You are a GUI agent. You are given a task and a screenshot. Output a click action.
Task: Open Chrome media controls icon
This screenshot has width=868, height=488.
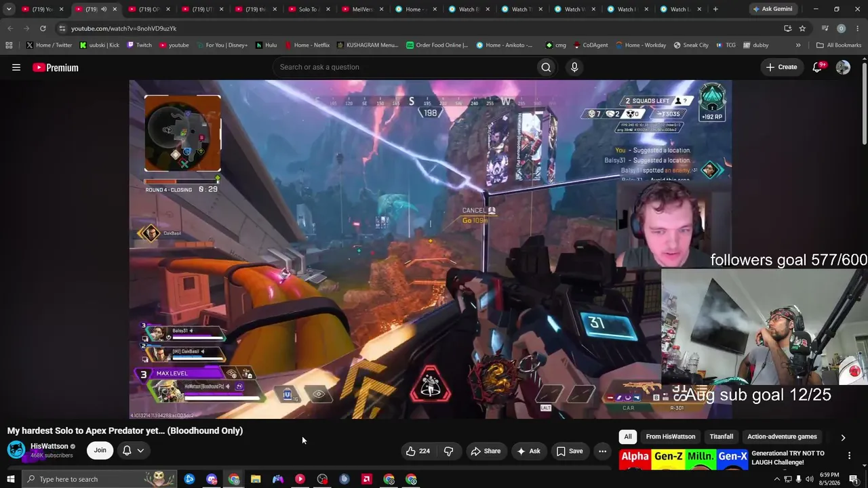825,28
